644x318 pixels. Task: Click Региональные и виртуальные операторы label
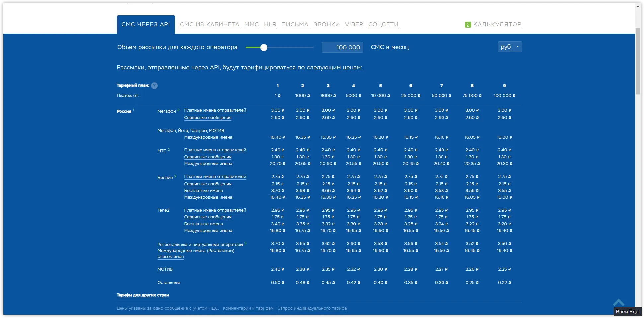tap(200, 245)
